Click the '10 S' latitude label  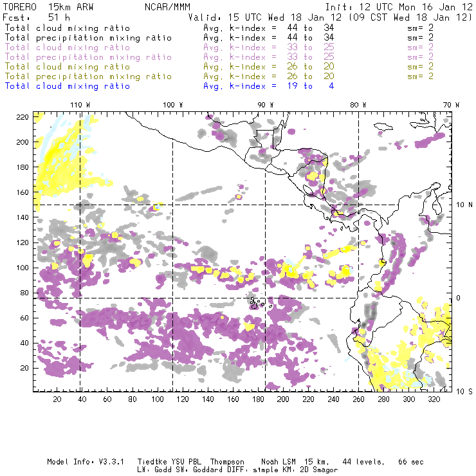coord(464,391)
